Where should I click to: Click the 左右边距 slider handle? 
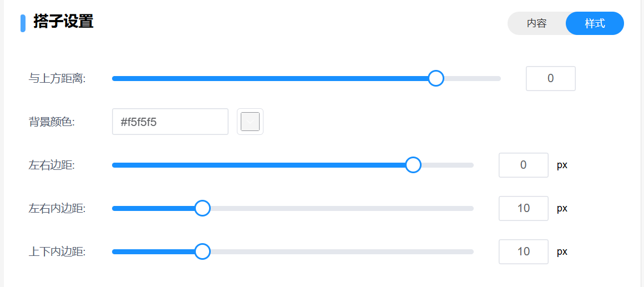click(413, 165)
